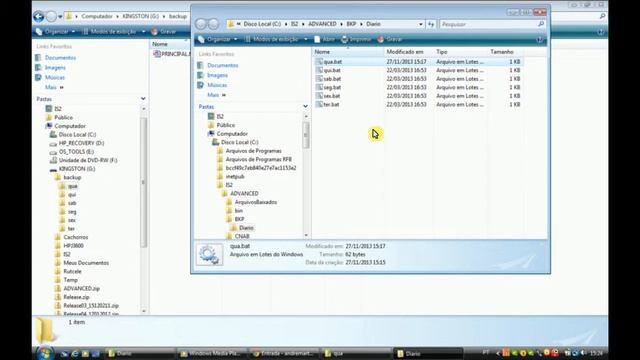
Task: Open Organizar menu in Diario window
Action: point(217,39)
